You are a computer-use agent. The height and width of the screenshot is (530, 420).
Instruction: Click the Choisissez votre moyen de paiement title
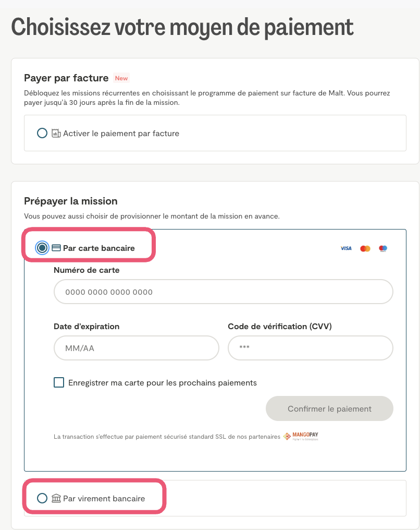(182, 27)
